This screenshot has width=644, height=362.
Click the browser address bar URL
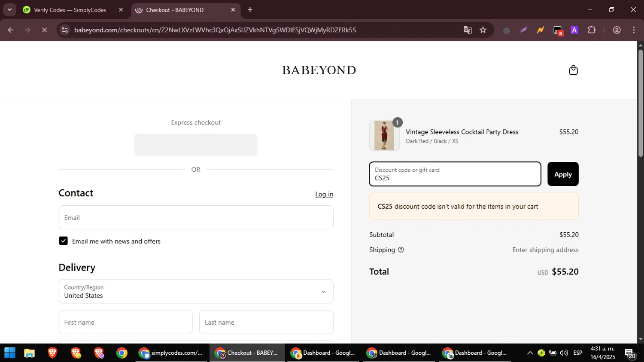coord(215,30)
